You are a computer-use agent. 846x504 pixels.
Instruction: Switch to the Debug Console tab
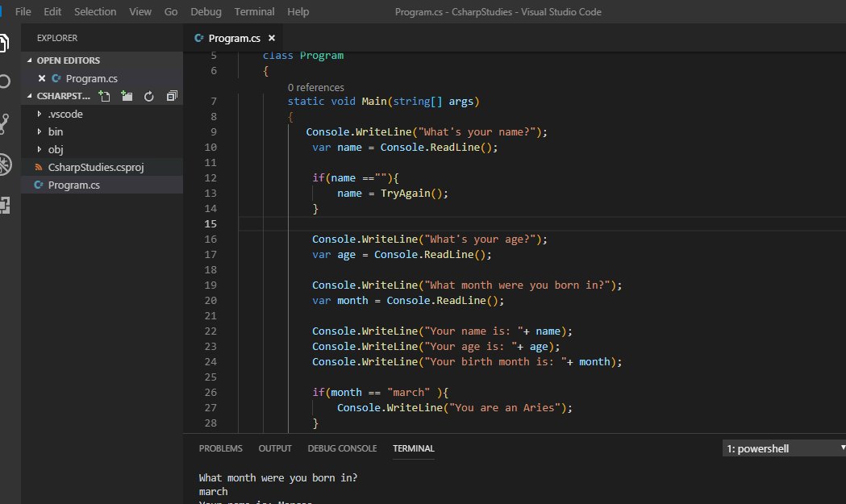pos(342,448)
